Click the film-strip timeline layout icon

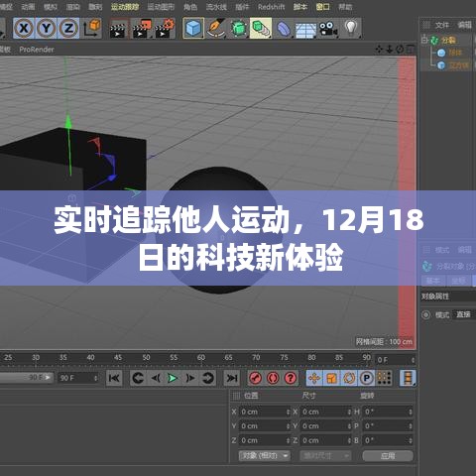409,378
